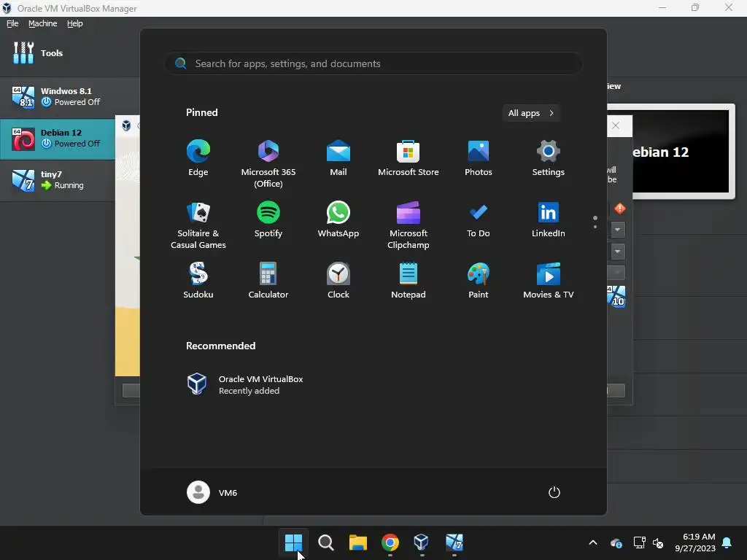
Task: Launch the Sudoku game
Action: (198, 281)
